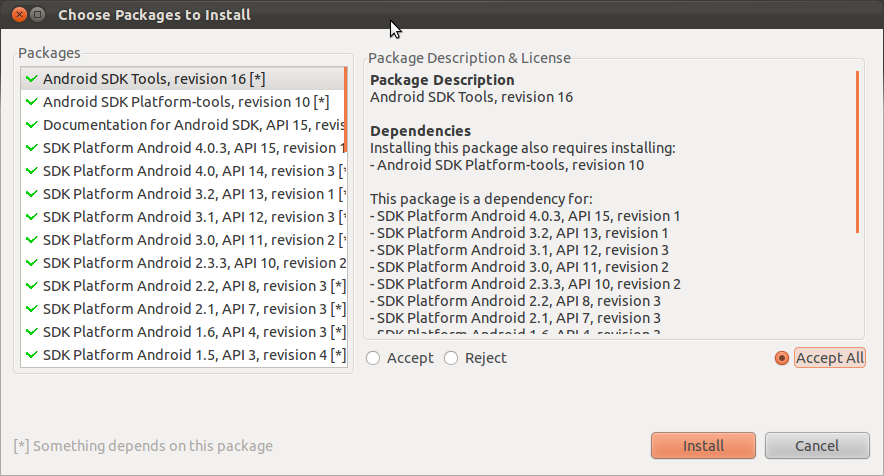Cancel the package installation dialog

tap(817, 446)
